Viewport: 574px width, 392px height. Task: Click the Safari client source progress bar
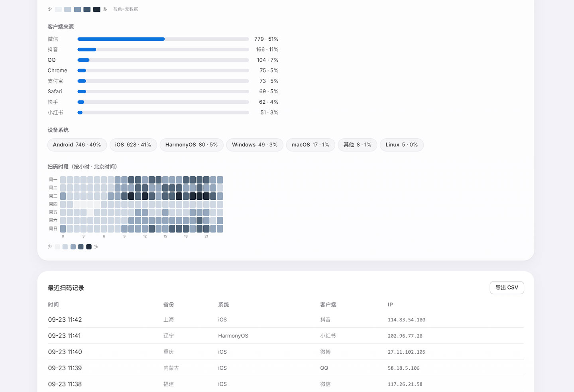(163, 91)
